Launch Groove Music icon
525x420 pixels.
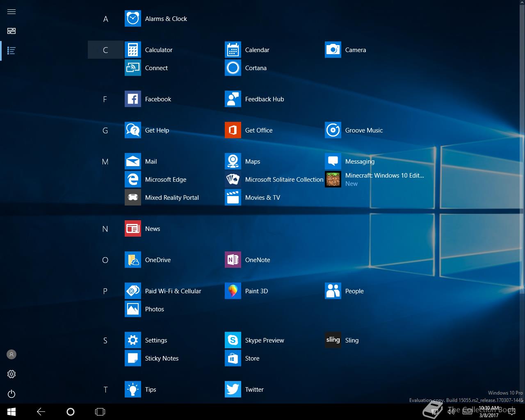point(333,130)
